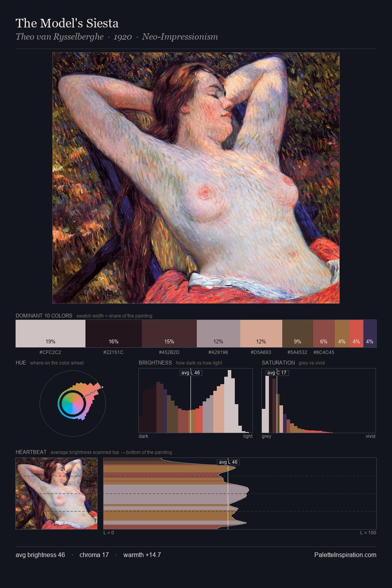Click the L = 0 axis label
392x588 pixels.
[109, 532]
